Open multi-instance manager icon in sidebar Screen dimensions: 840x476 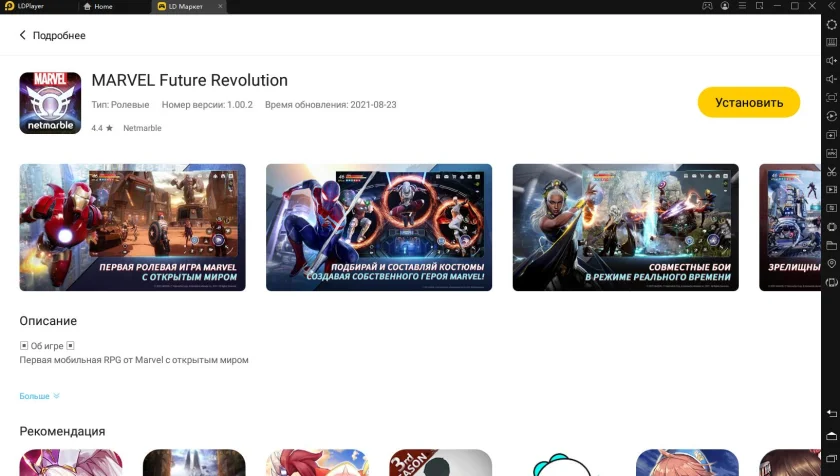(x=831, y=134)
